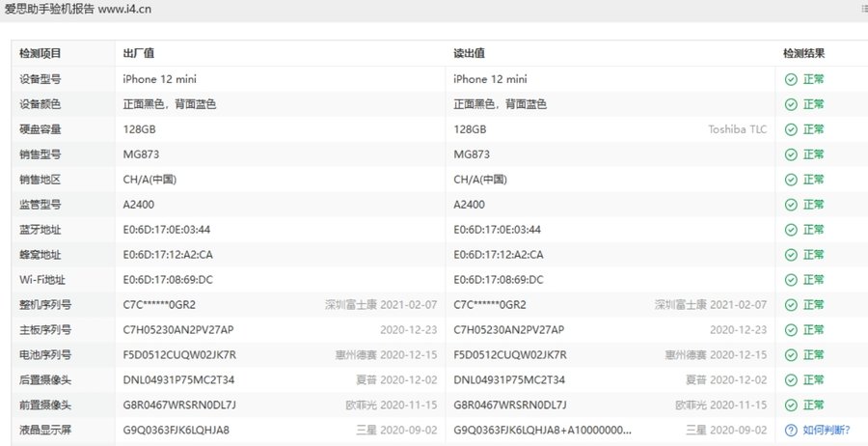This screenshot has width=868, height=446.
Task: Select the 蜂窝地址 row label
Action: (x=40, y=255)
